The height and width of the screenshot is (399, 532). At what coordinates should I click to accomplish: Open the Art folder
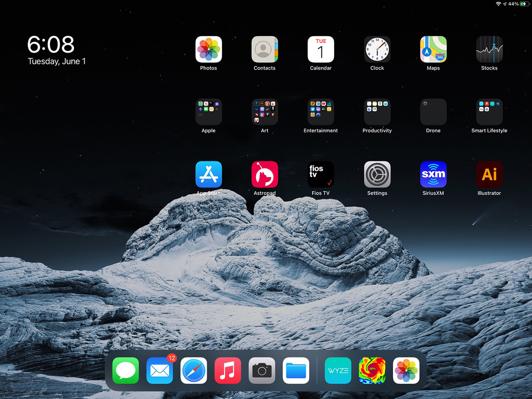pyautogui.click(x=265, y=112)
